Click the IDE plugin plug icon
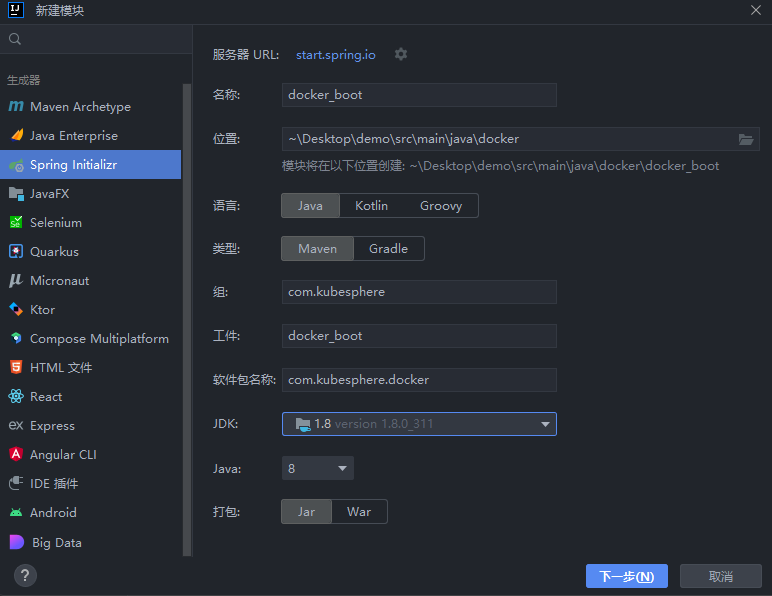The image size is (772, 596). pyautogui.click(x=16, y=483)
